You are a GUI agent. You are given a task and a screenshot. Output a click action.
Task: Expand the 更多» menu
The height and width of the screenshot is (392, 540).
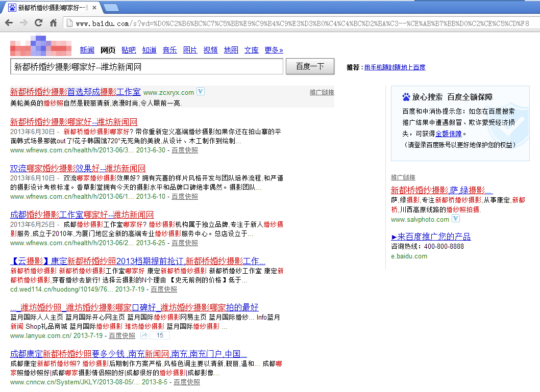coord(274,50)
